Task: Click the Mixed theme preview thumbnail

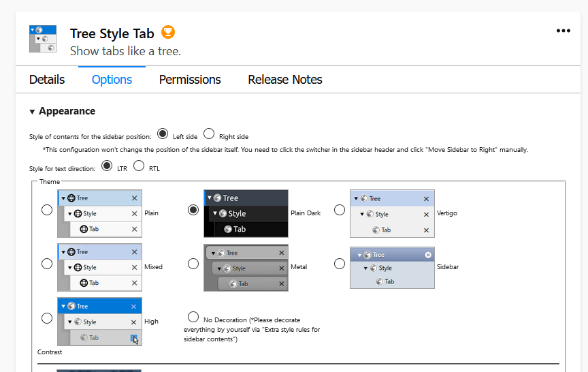Action: (x=100, y=267)
